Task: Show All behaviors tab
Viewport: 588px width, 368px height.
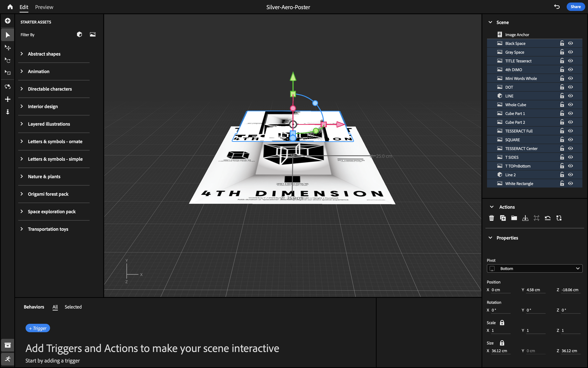Action: [x=55, y=307]
